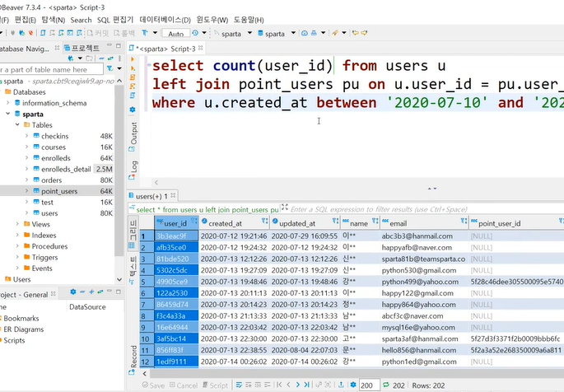
Task: Open the Bookmarks project item
Action: 21,318
